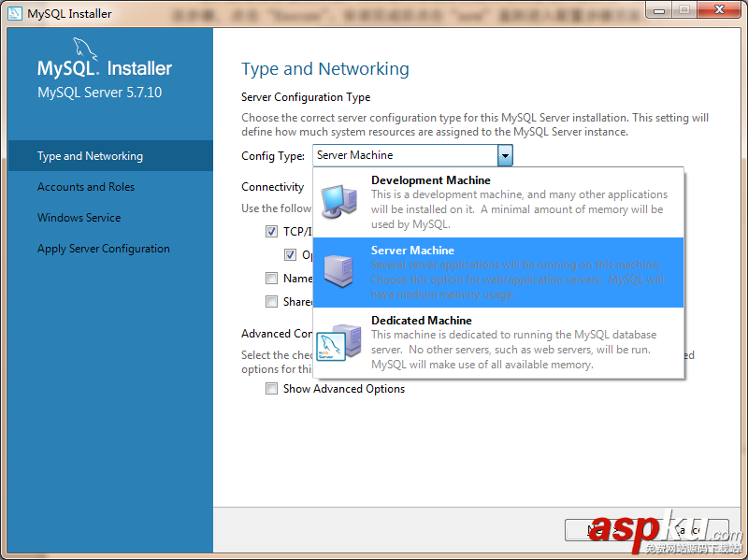Viewport: 748px width, 560px height.
Task: Click the 'Connectivity' section label
Action: click(x=272, y=187)
